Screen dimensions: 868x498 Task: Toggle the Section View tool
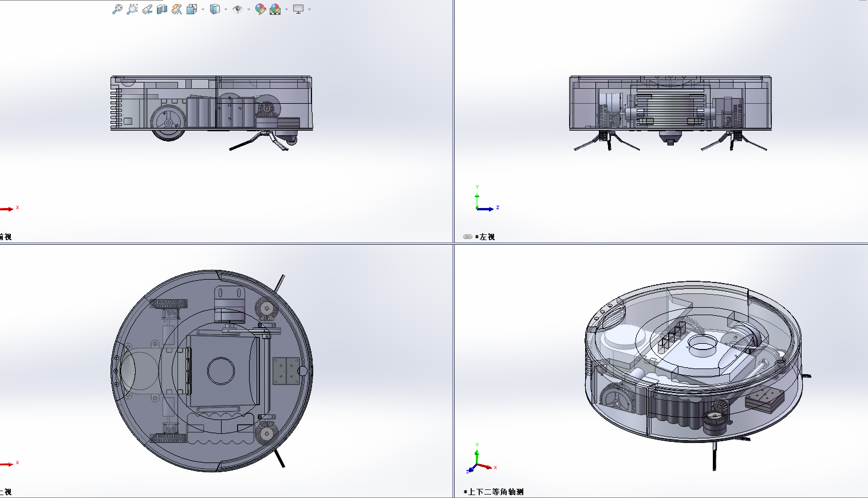(162, 9)
